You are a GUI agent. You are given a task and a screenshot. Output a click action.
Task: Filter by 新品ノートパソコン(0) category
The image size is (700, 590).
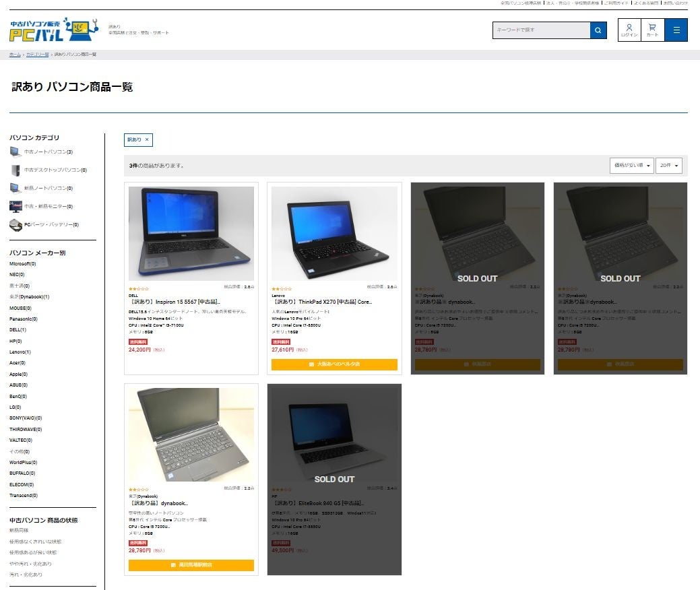coord(49,189)
